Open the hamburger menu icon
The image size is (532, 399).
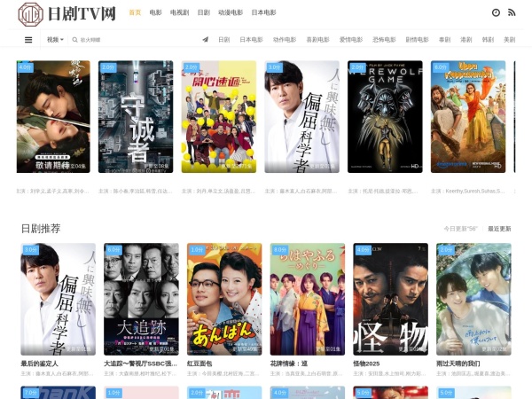(x=28, y=40)
